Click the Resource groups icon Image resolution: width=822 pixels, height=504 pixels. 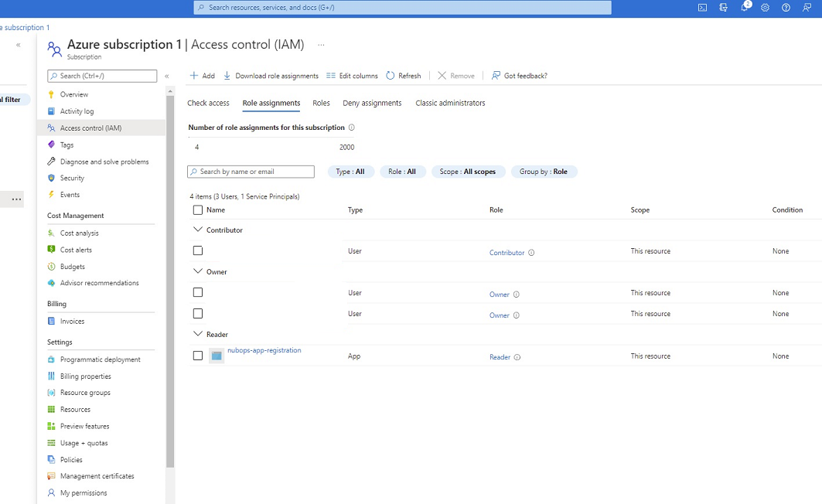pos(51,393)
